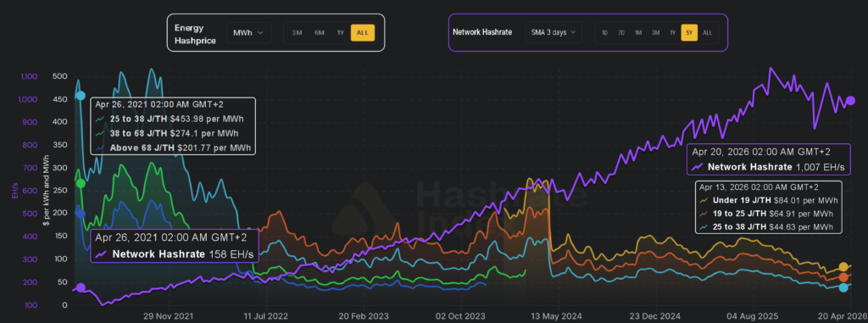This screenshot has height=323, width=868.
Task: Select 6M range for Energy Hashprice
Action: coord(320,33)
